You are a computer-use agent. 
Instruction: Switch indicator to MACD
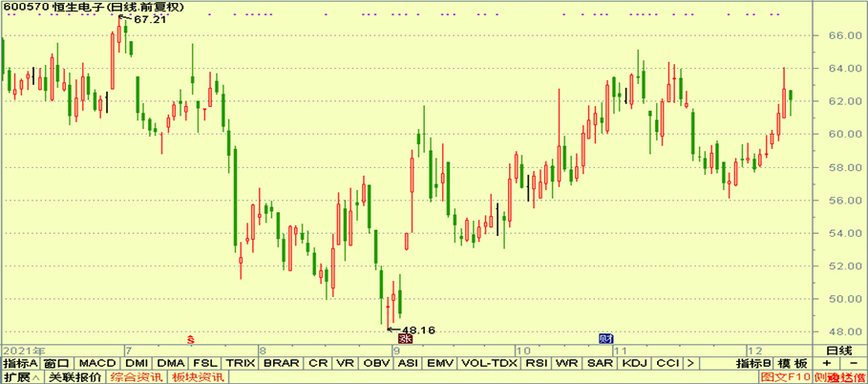97,364
